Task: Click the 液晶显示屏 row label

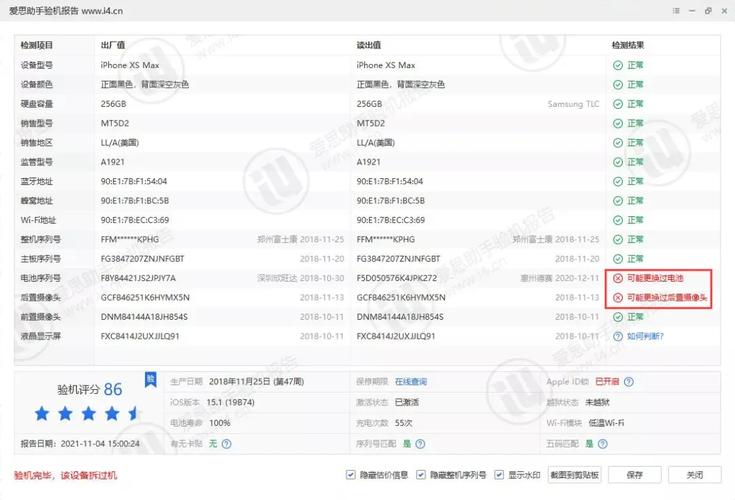Action: click(41, 336)
